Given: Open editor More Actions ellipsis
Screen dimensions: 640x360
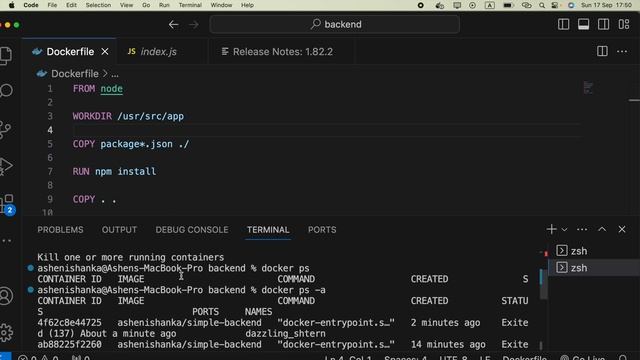Looking at the screenshot, I should [x=622, y=51].
